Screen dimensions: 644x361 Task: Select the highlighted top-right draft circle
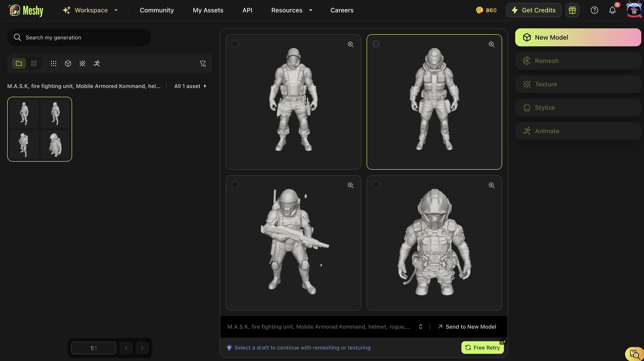[x=376, y=44]
